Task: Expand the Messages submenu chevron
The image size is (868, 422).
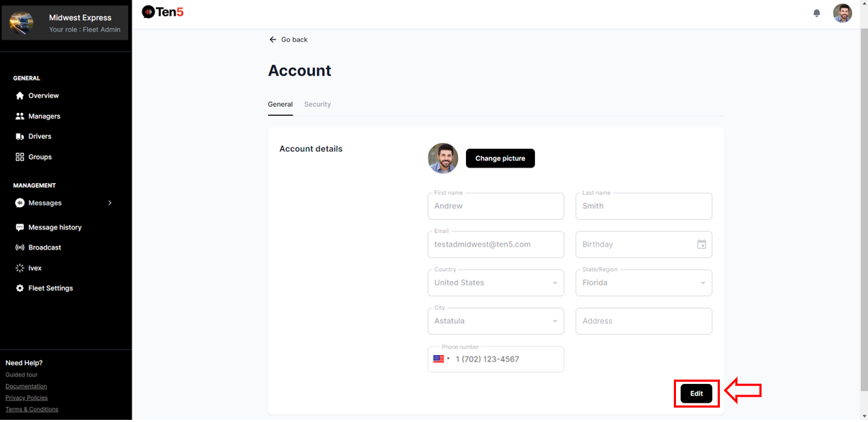Action: tap(110, 203)
